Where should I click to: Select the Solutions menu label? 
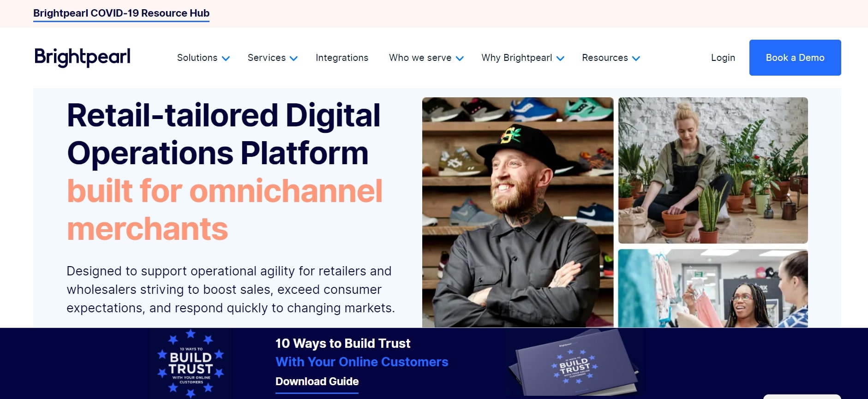click(197, 58)
